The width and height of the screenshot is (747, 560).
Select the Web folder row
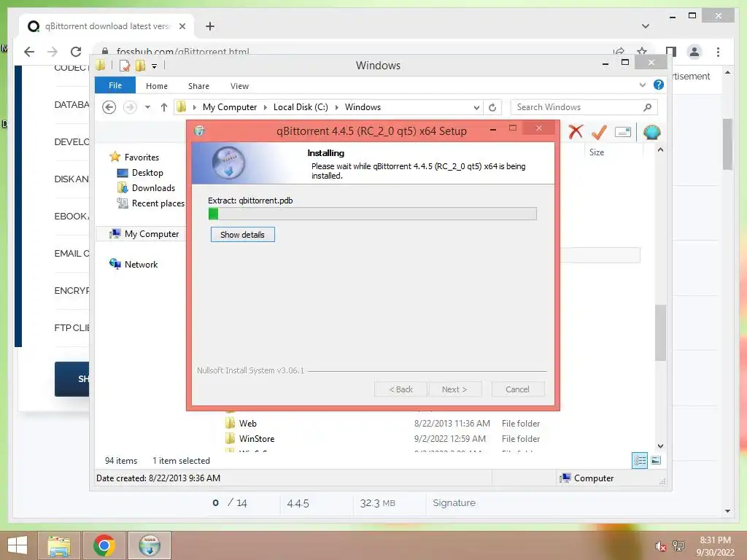point(382,424)
